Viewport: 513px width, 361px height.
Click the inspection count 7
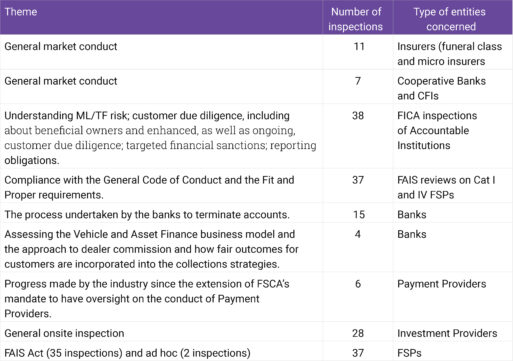pyautogui.click(x=358, y=81)
